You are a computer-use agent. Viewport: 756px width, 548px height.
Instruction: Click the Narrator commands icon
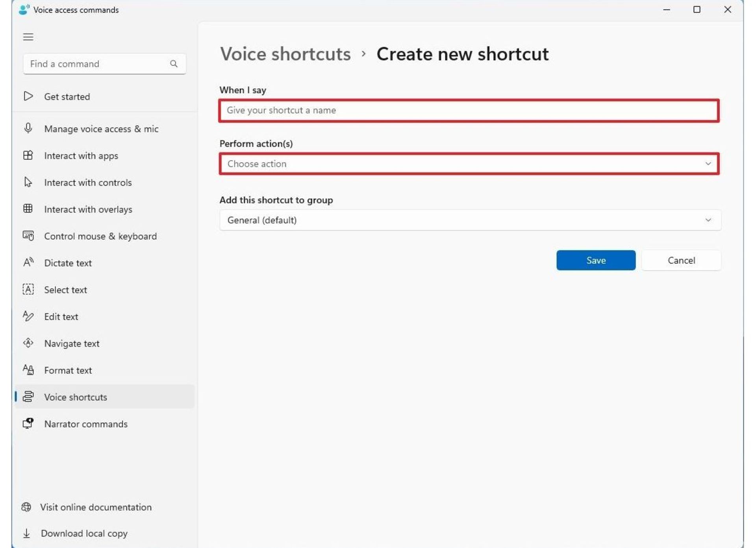click(28, 424)
